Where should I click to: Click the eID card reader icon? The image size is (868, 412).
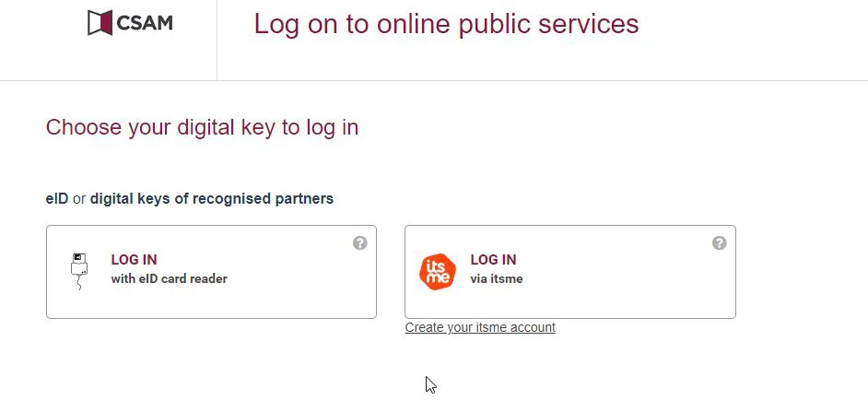tap(80, 270)
